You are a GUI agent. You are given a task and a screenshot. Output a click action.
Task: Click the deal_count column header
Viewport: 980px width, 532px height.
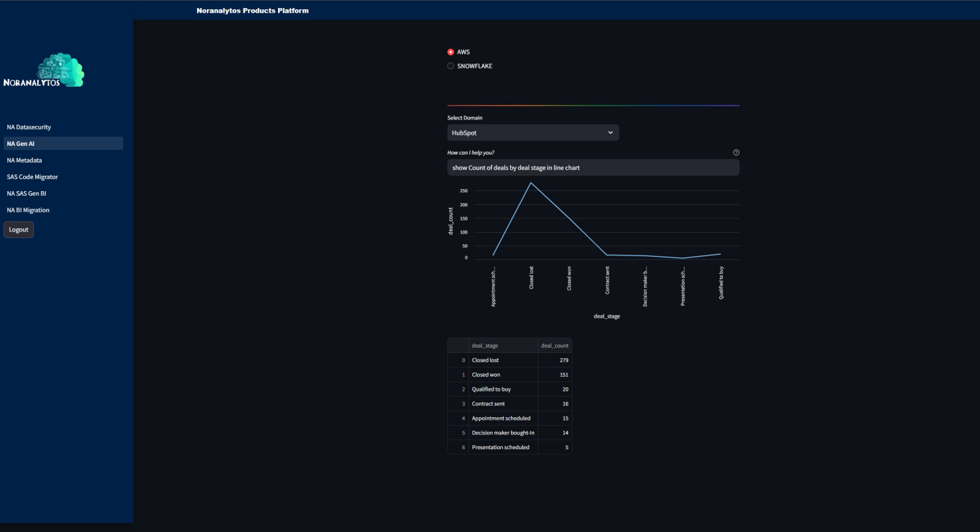coord(554,345)
